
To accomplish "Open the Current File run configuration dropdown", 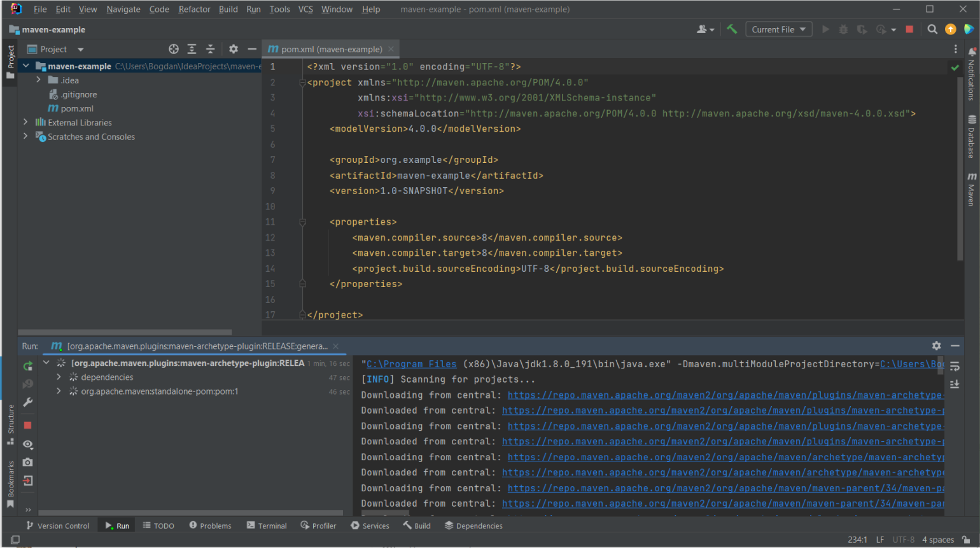I will coord(779,29).
